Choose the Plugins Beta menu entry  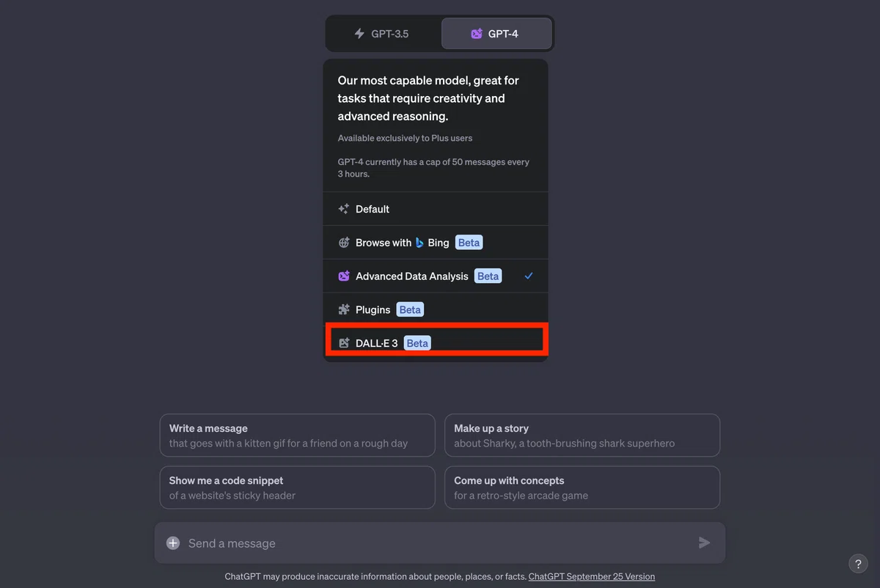coord(436,309)
